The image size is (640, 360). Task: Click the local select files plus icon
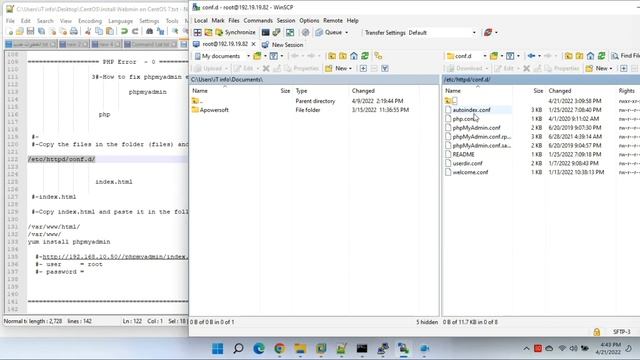(x=363, y=69)
